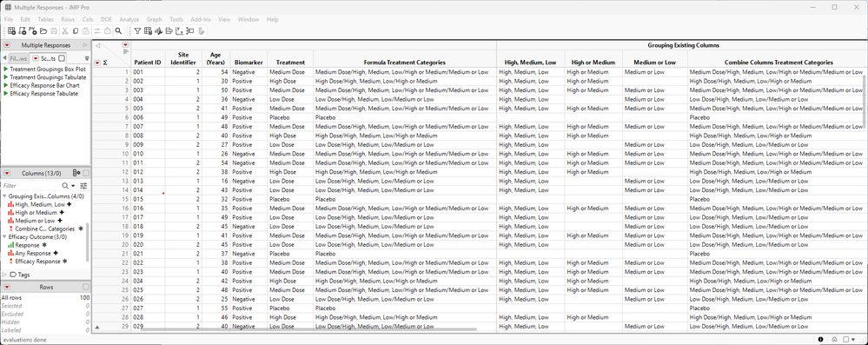868x345 pixels.
Task: Open the Rows panel red triangle menu
Action: click(x=7, y=287)
